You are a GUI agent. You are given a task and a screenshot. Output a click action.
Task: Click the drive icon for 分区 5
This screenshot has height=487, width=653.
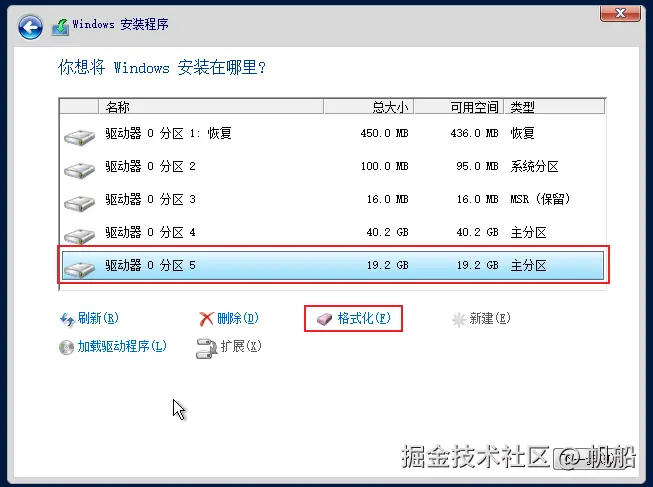[x=79, y=269]
